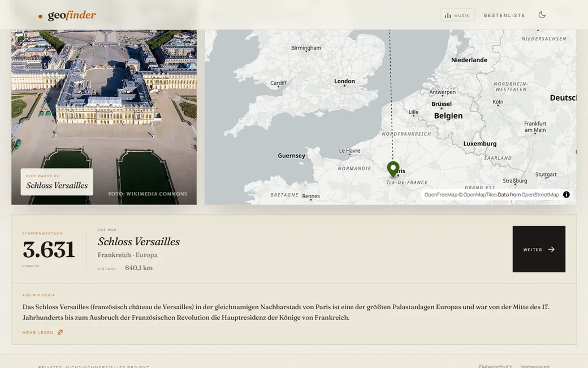Click the Rennes map label
This screenshot has height=368, width=588.
(x=311, y=196)
